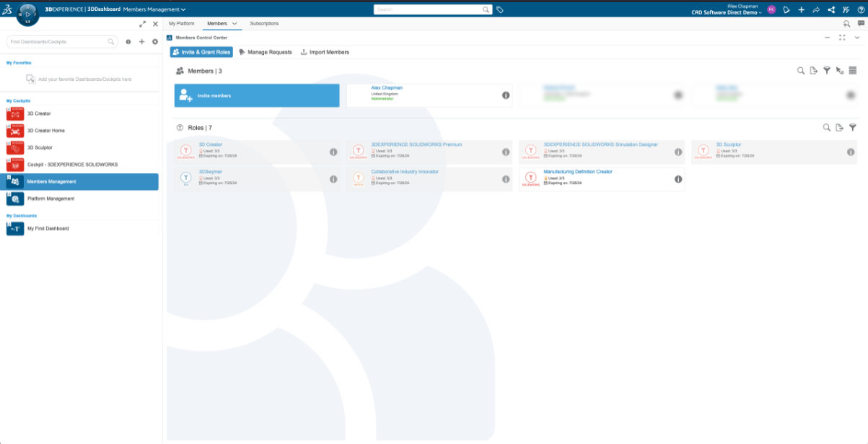The width and height of the screenshot is (868, 444).
Task: Open the help question mark icon
Action: (x=861, y=10)
